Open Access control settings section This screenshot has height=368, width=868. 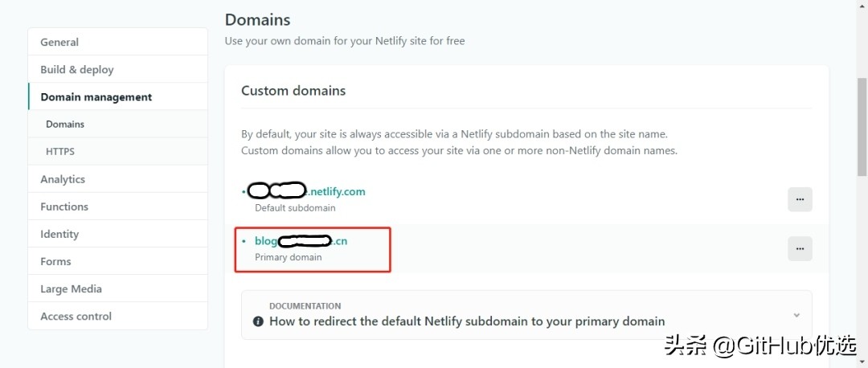(x=76, y=316)
